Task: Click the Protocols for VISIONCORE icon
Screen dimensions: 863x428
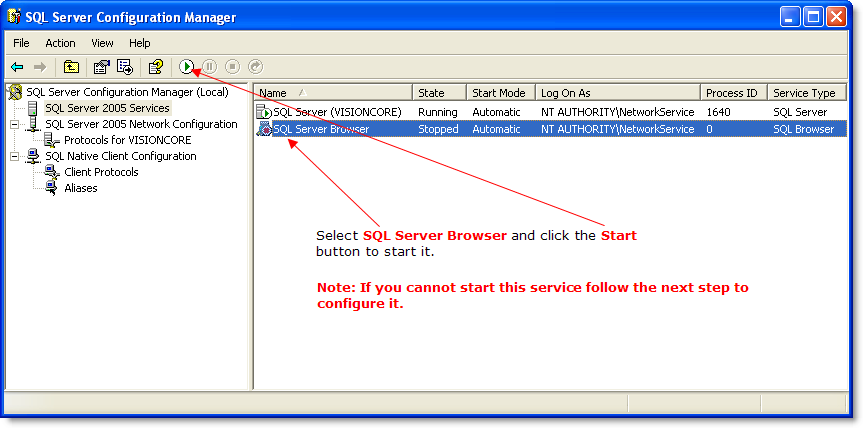Action: tap(52, 140)
